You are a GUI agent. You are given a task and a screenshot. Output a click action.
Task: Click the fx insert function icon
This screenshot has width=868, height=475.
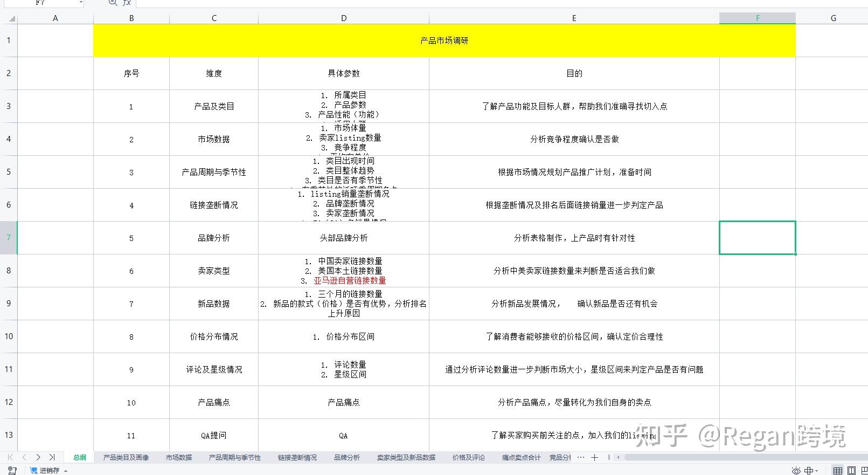click(127, 3)
